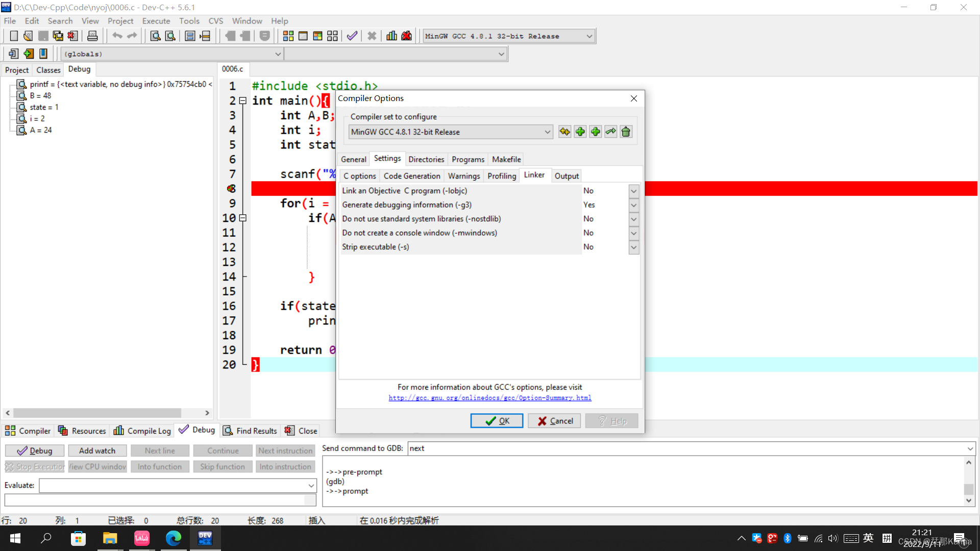The width and height of the screenshot is (980, 551).
Task: Change 'Strip executable (-s)' option value
Action: (633, 247)
